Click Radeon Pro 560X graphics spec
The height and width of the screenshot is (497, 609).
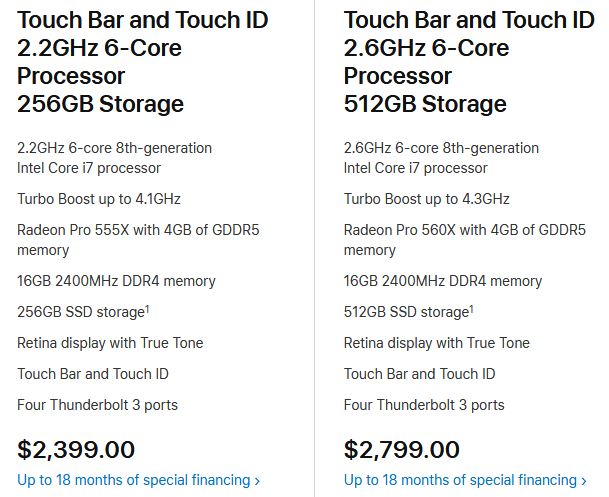click(465, 240)
